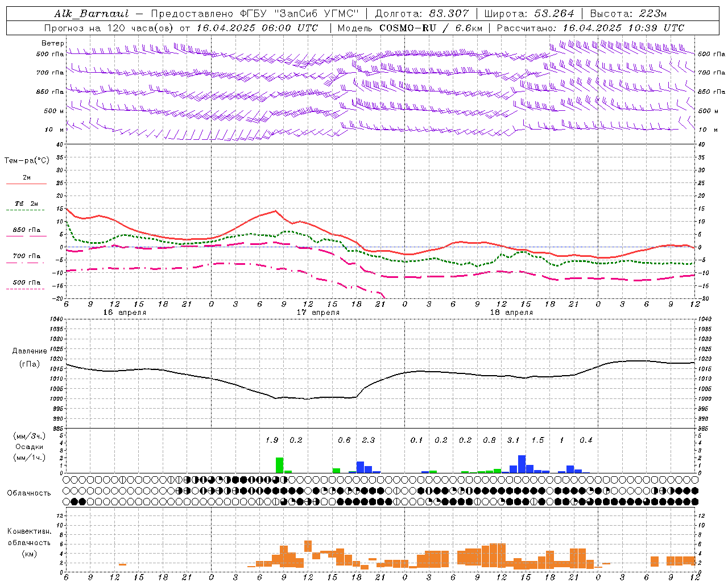Click the '(мм/1ч.)' units label
Image resolution: width=728 pixels, height=582 pixels.
(29, 458)
